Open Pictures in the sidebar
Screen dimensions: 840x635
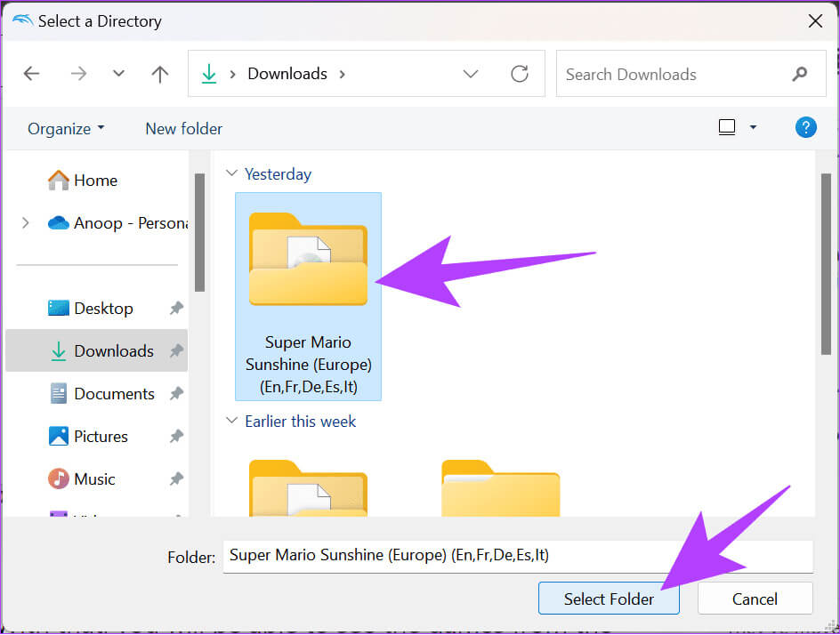tap(88, 437)
